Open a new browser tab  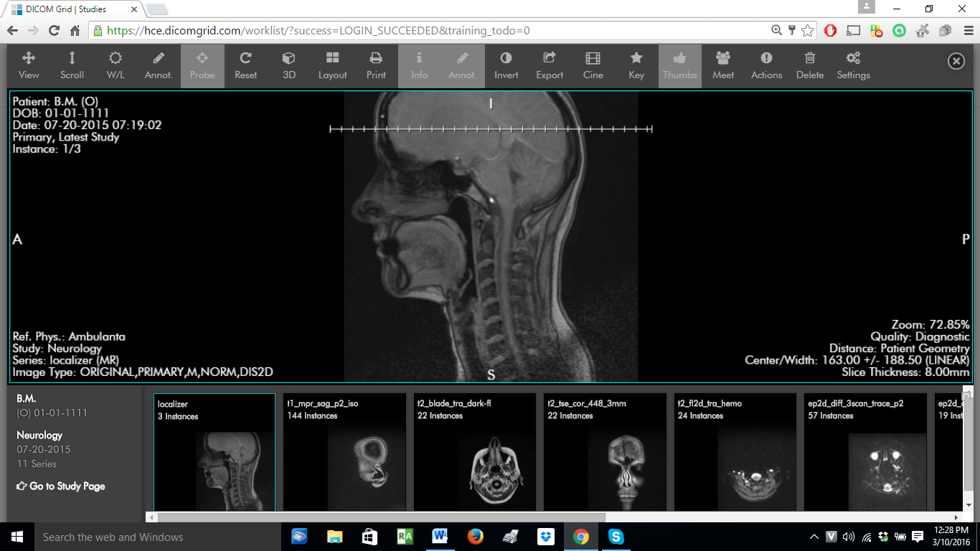pyautogui.click(x=157, y=9)
